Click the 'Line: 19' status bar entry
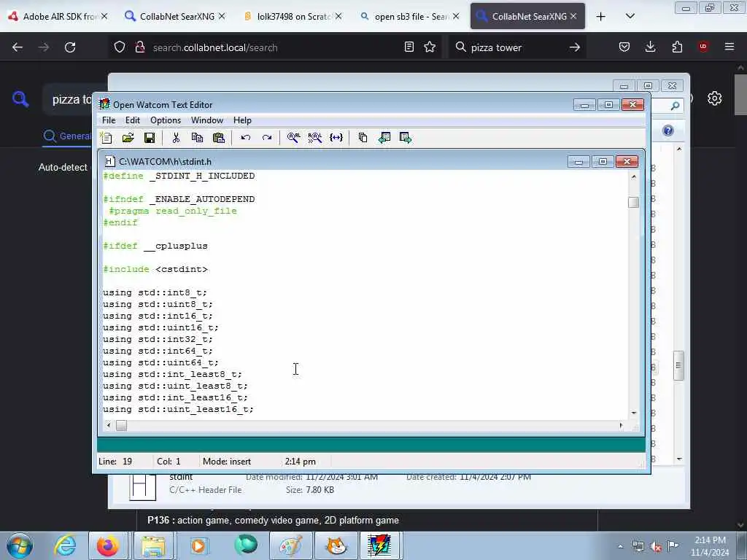747x560 pixels. [115, 462]
